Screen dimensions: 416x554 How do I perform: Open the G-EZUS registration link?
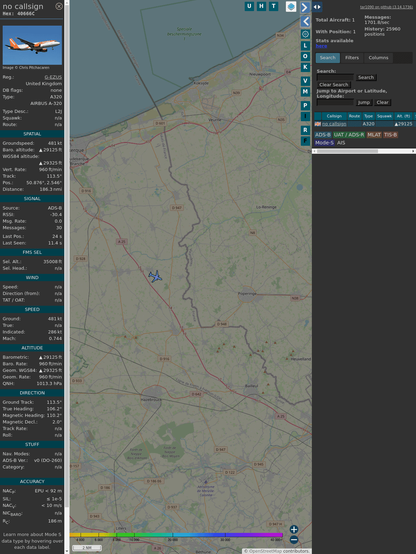point(53,77)
